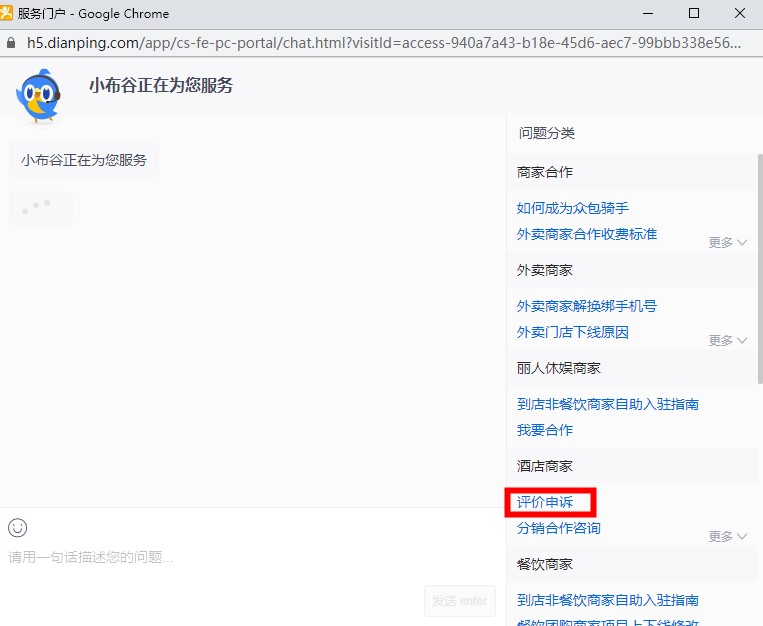763x626 pixels.
Task: Open 分销合作咨询 question
Action: coord(558,528)
